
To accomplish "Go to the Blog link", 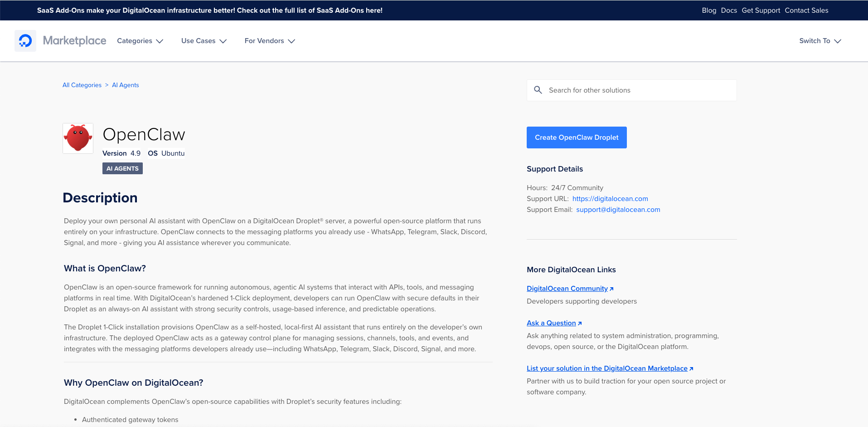I will [x=709, y=10].
